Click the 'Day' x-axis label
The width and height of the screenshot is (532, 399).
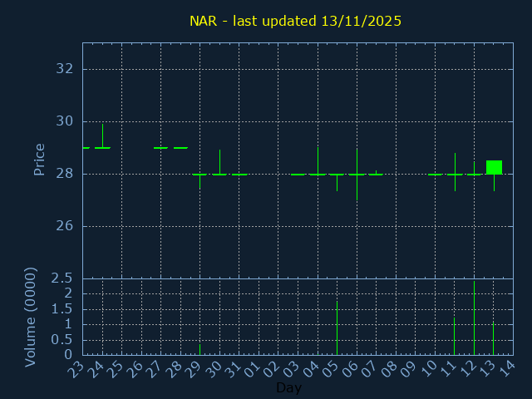click(x=288, y=387)
